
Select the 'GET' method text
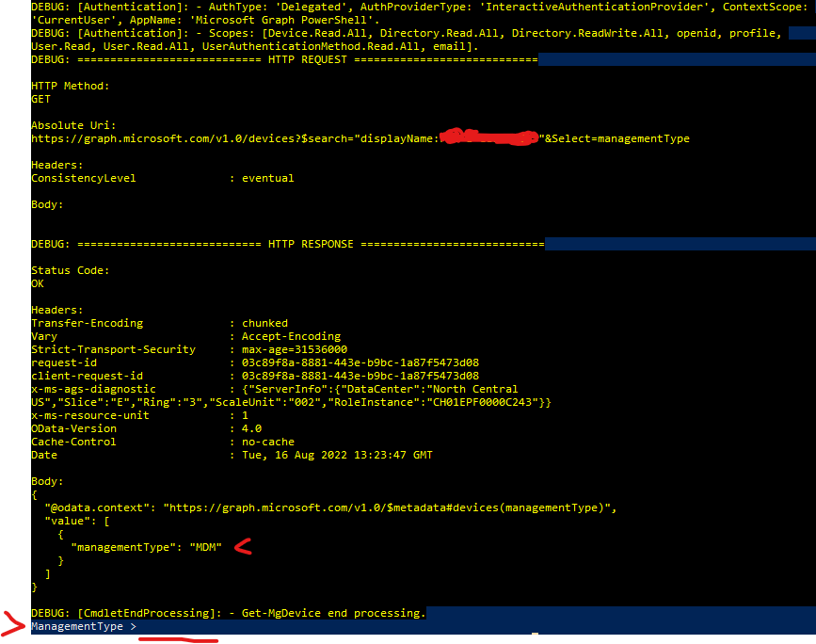tap(40, 99)
